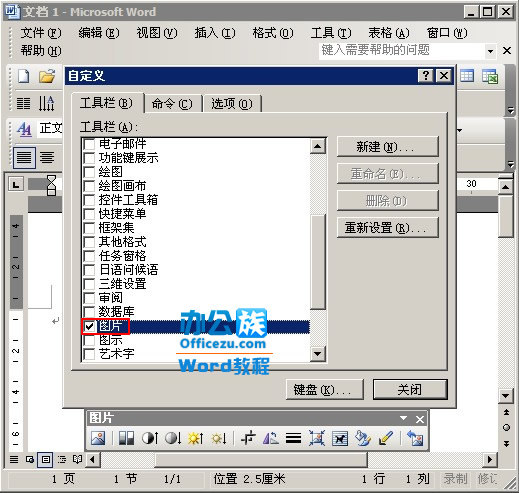
Task: Open the help question box dropdown
Action: pyautogui.click(x=490, y=51)
